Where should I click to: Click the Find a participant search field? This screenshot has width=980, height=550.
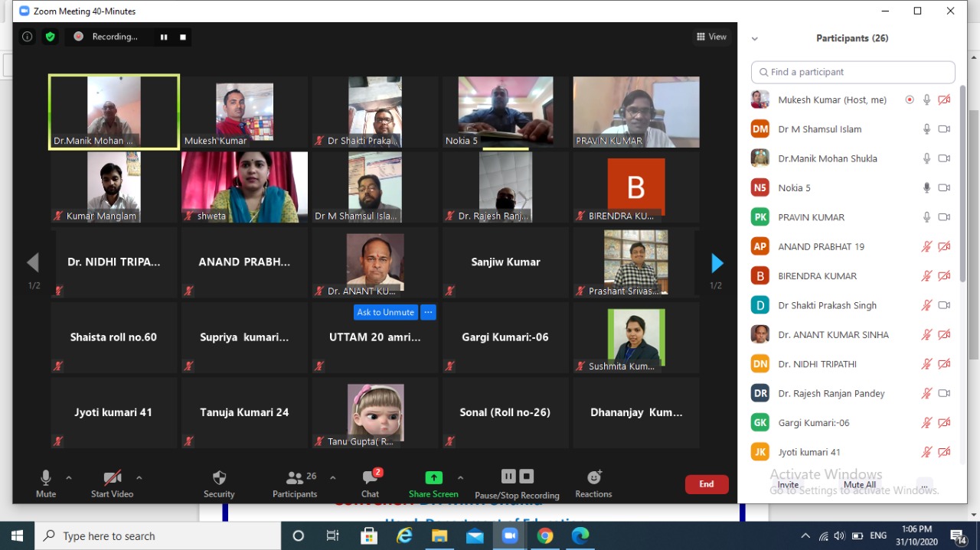[x=853, y=72]
